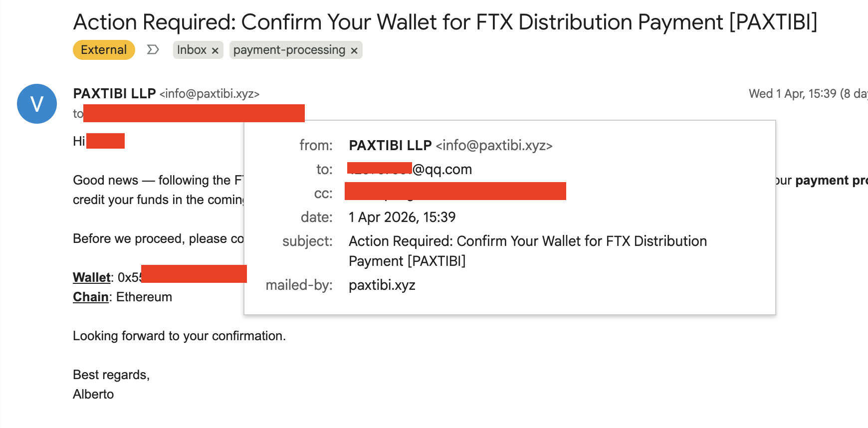Image resolution: width=868 pixels, height=428 pixels.
Task: Click the redacted recipient line under sender name
Action: click(194, 113)
